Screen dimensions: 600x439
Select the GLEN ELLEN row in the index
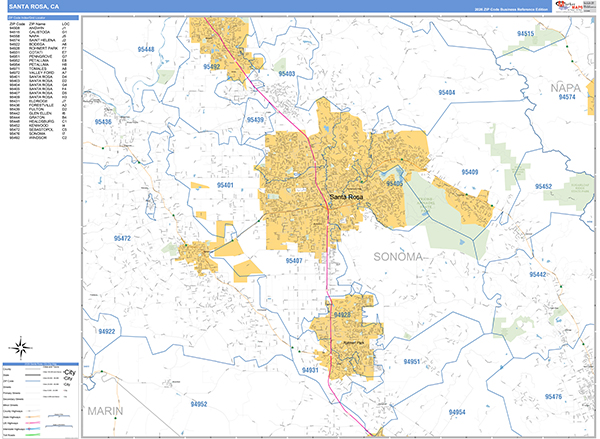[x=38, y=113]
